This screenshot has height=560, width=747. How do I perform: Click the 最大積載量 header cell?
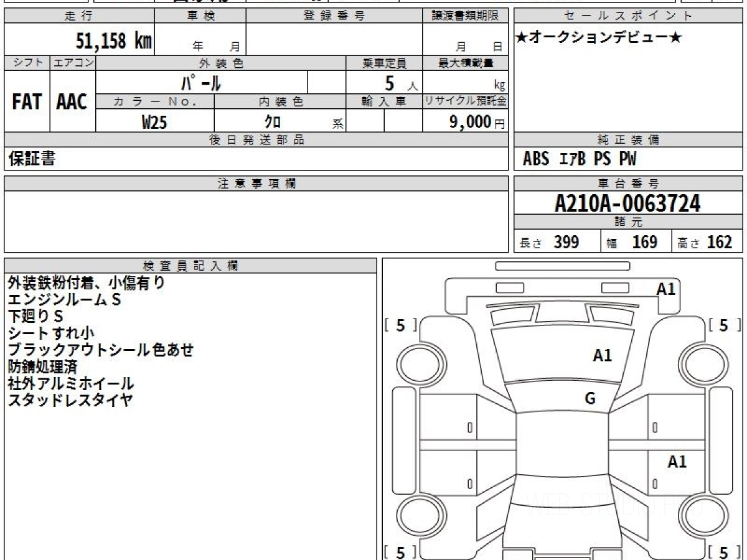click(466, 63)
